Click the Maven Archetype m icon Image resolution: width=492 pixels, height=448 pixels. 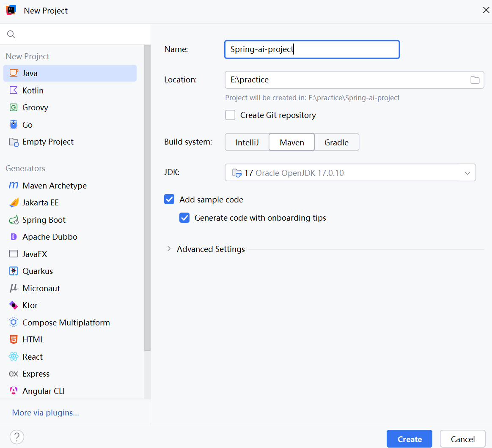pyautogui.click(x=14, y=185)
